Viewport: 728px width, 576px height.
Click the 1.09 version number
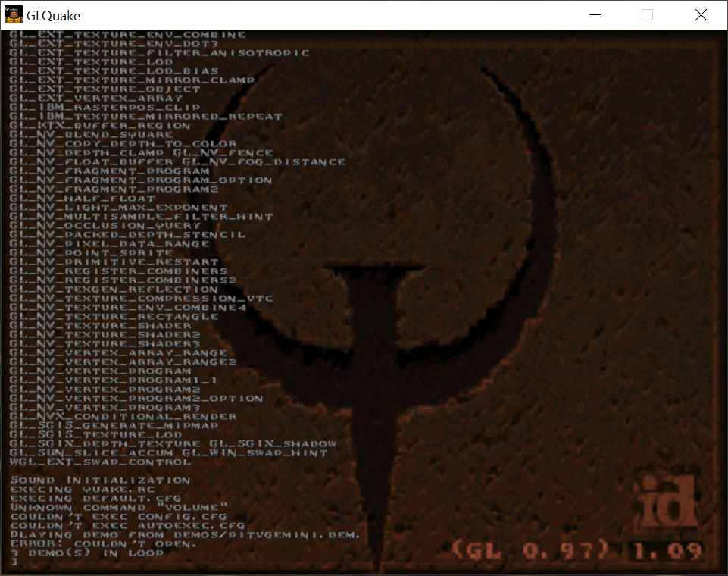point(667,551)
